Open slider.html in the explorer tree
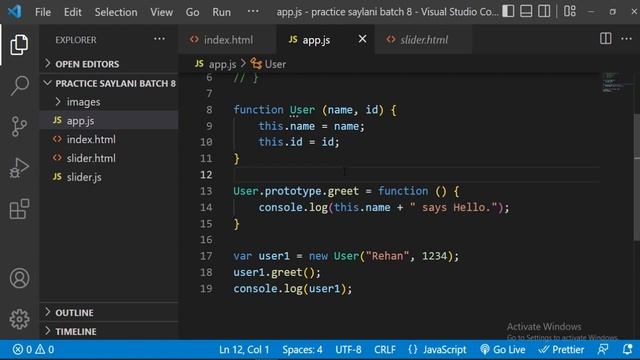640x360 pixels. [109, 158]
